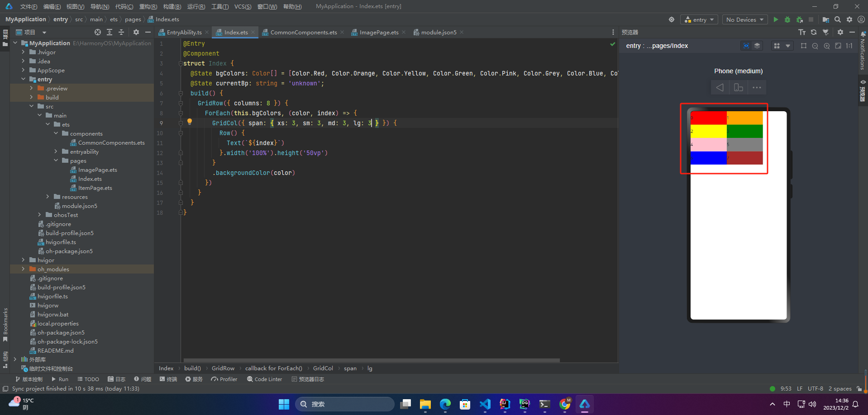Open the Profiler tool window
The height and width of the screenshot is (415, 868).
(224, 379)
